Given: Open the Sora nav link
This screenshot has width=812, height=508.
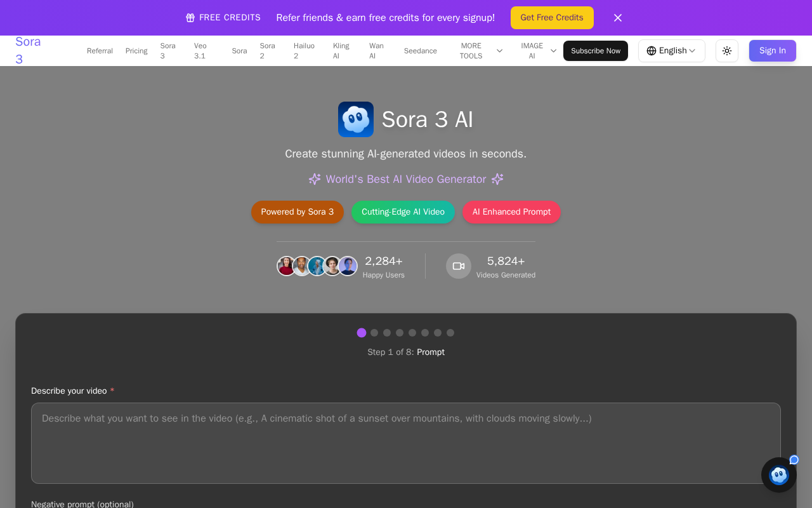Looking at the screenshot, I should (239, 51).
